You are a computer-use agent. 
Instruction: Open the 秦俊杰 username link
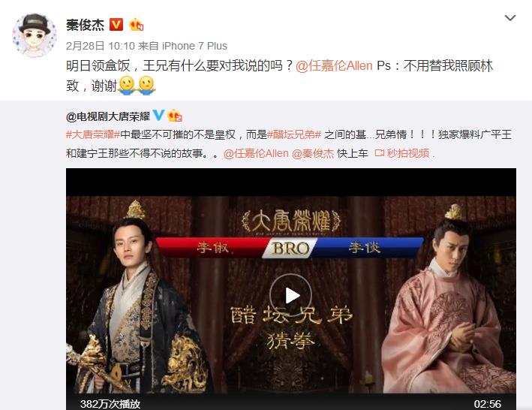tap(85, 25)
